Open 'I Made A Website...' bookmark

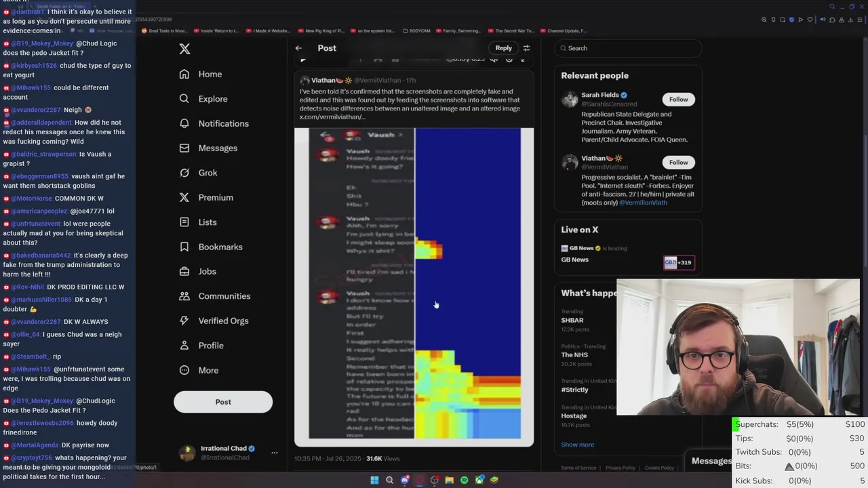tap(268, 30)
